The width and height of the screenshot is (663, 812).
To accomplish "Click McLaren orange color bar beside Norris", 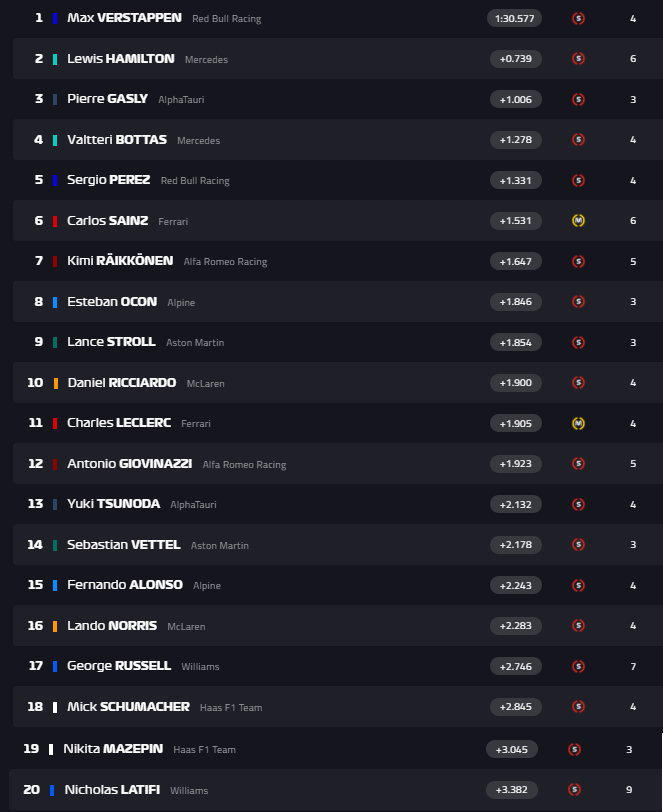I will [x=55, y=626].
